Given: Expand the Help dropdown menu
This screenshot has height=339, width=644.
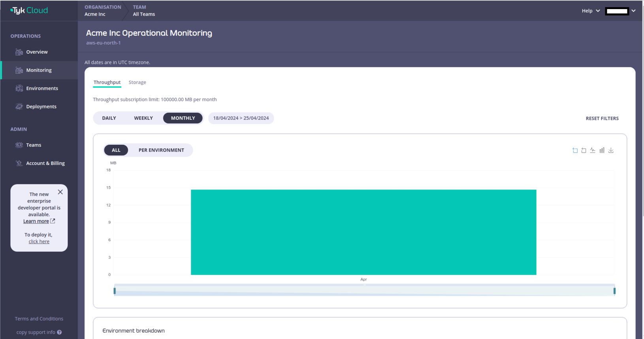Looking at the screenshot, I should tap(590, 11).
